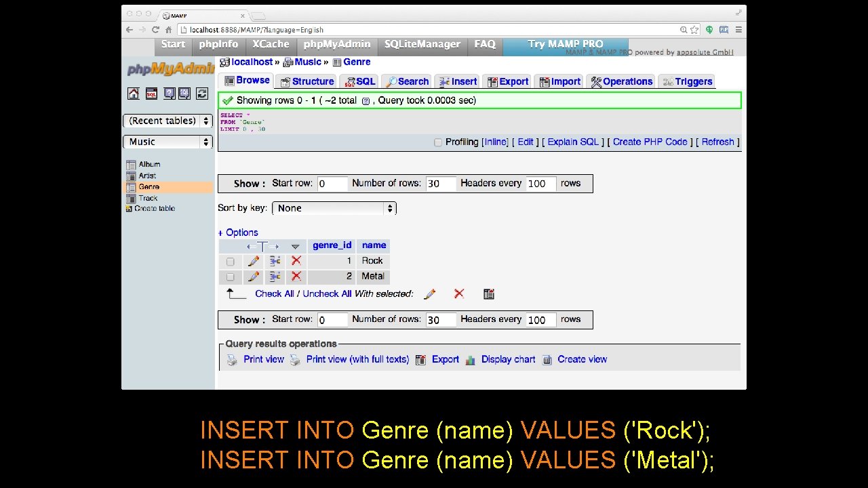
Task: Click the top Start row input field
Action: point(332,184)
